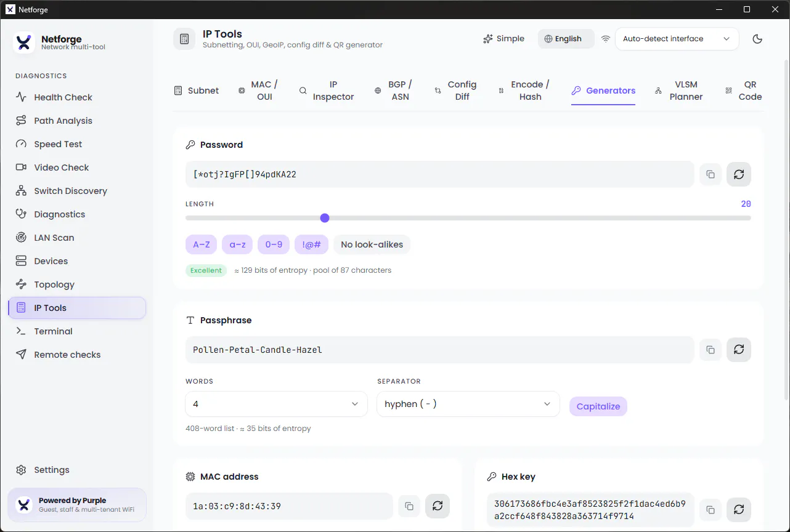This screenshot has width=790, height=532.
Task: Copy the MAC address
Action: tap(409, 506)
